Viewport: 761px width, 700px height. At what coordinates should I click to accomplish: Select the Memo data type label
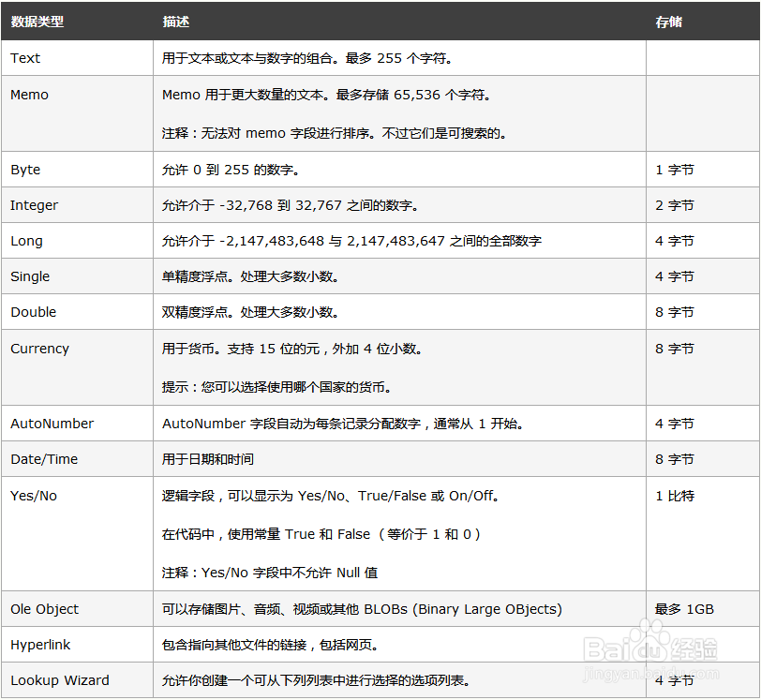click(x=28, y=95)
